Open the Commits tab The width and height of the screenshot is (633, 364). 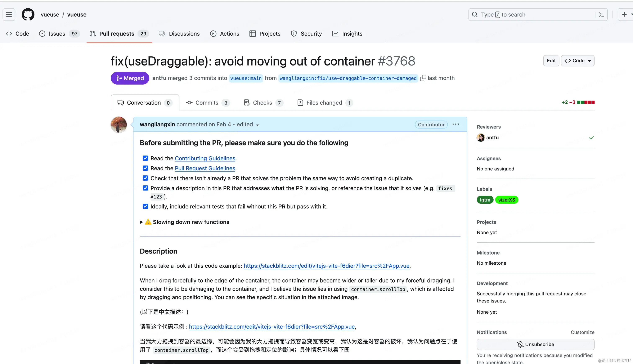[x=207, y=103]
